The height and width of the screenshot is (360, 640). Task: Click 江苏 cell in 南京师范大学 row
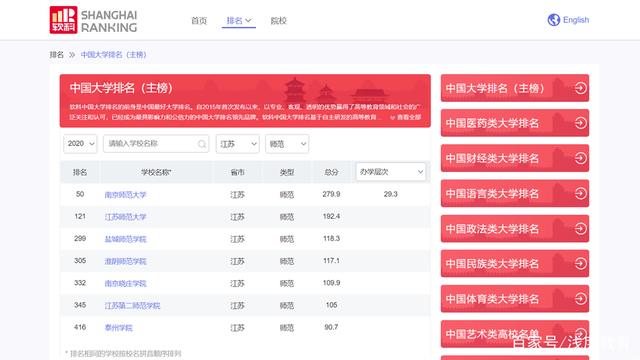tap(238, 195)
